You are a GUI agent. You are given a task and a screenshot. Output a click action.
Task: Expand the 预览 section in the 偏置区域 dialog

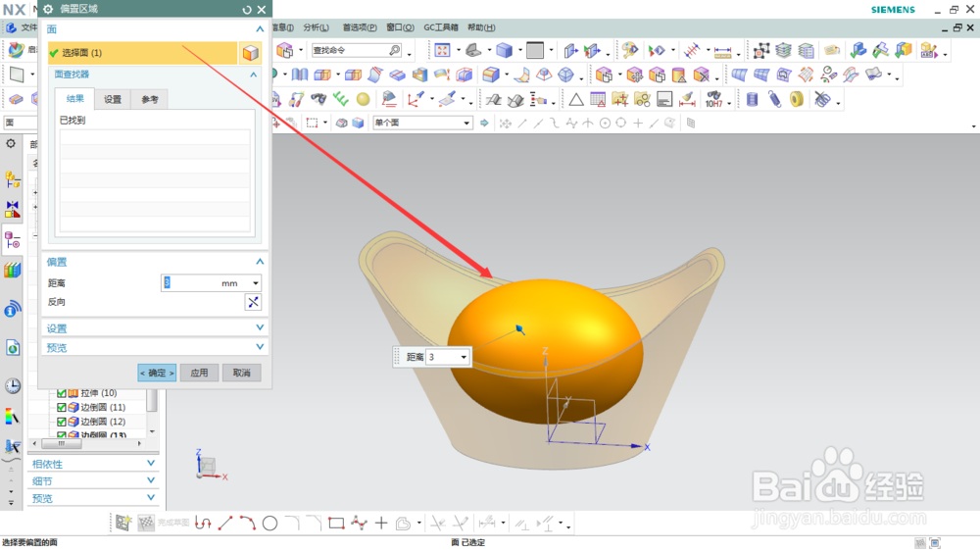[x=260, y=347]
